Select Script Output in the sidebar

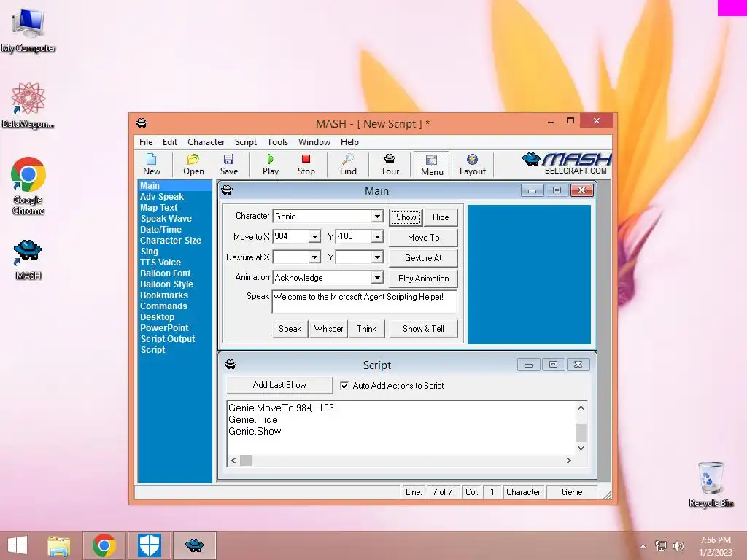coord(168,339)
